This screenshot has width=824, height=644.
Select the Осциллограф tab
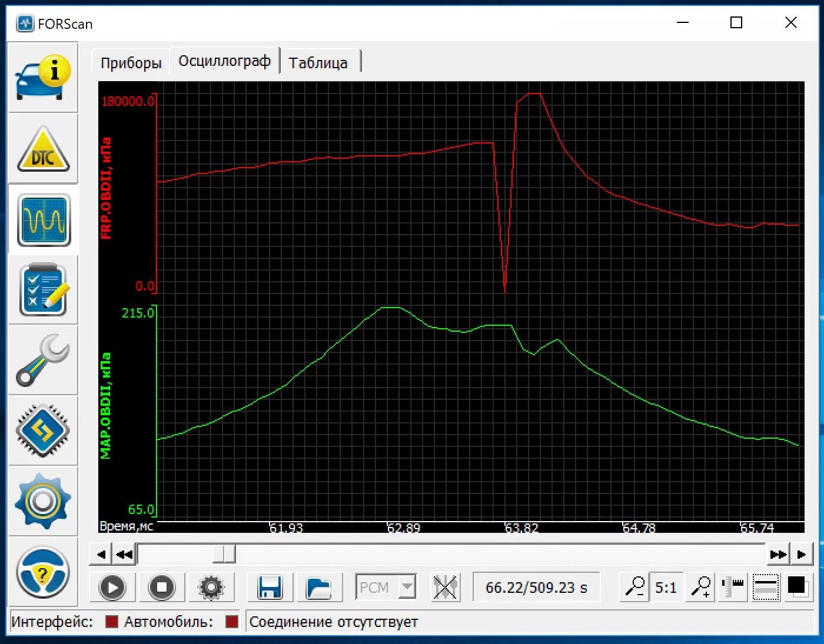pos(224,61)
